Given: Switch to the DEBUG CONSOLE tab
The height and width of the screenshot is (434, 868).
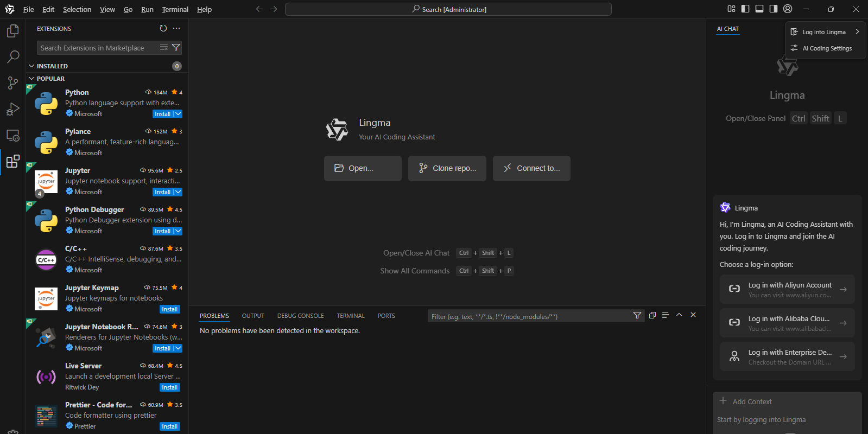Looking at the screenshot, I should pos(300,316).
